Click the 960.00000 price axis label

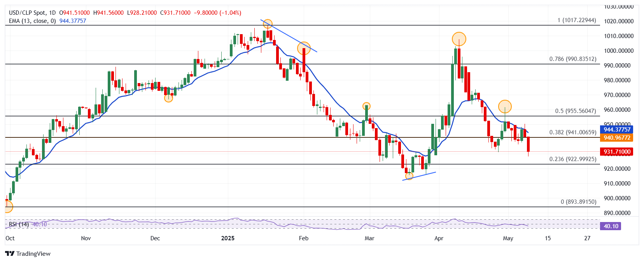617,110
